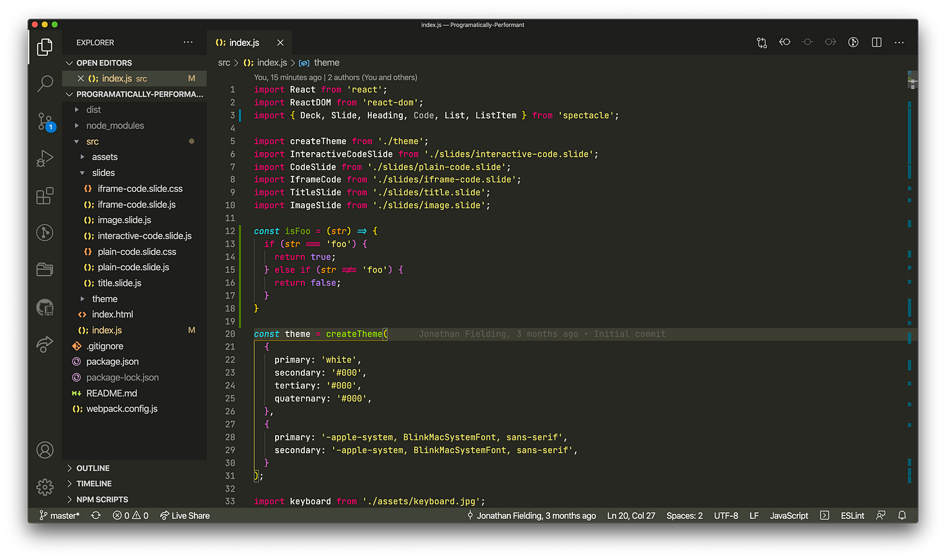The width and height of the screenshot is (946, 560).
Task: Collapse the slides folder
Action: point(134,173)
